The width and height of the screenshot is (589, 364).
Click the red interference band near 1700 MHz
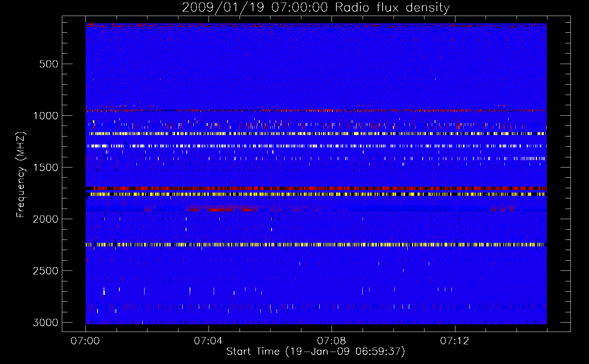click(316, 188)
